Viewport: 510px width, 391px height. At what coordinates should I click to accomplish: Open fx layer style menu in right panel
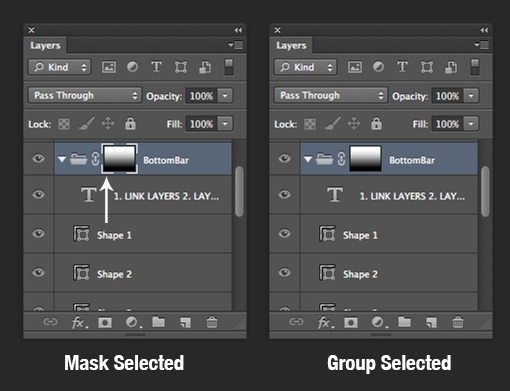(x=326, y=322)
